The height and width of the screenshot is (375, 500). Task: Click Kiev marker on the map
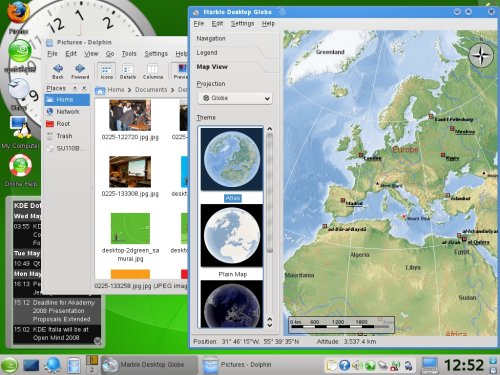(443, 155)
